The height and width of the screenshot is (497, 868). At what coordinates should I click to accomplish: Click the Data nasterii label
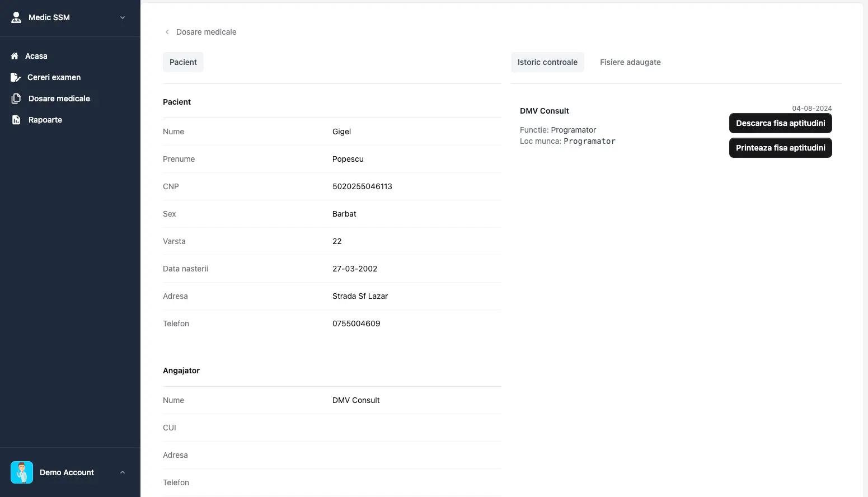coord(185,269)
